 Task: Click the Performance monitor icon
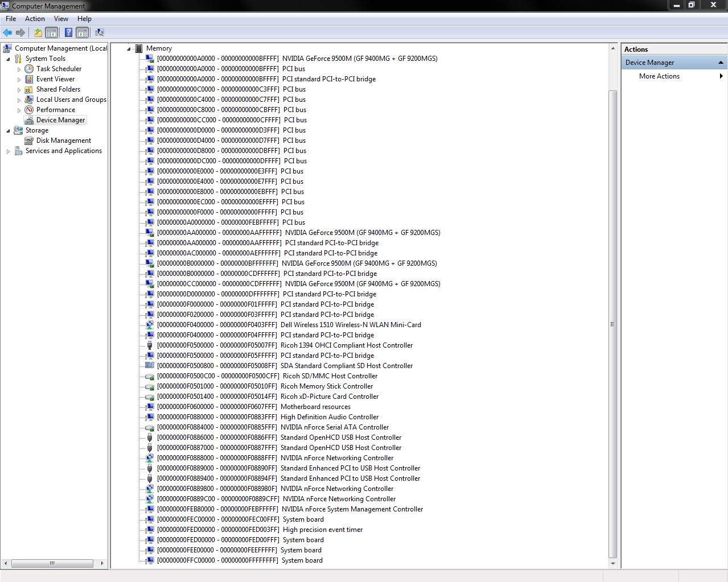(x=29, y=110)
